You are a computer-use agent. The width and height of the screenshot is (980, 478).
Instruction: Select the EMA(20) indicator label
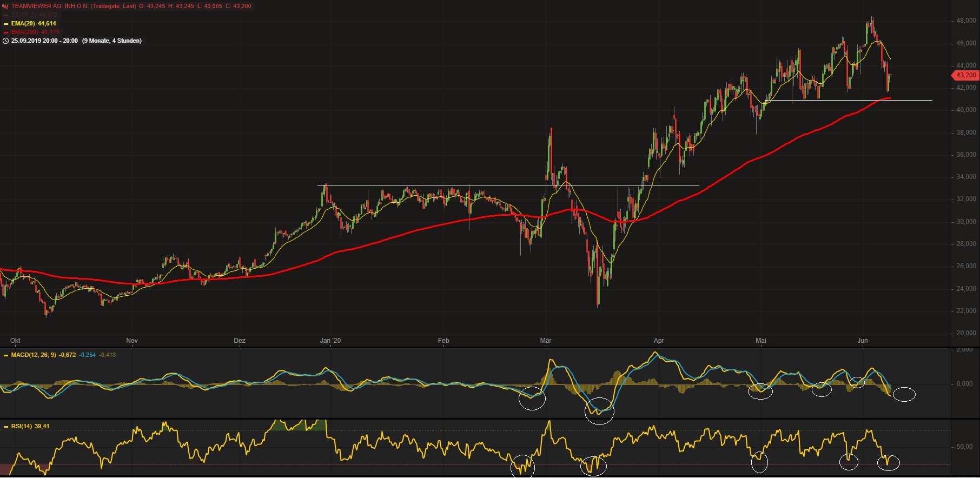coord(34,24)
